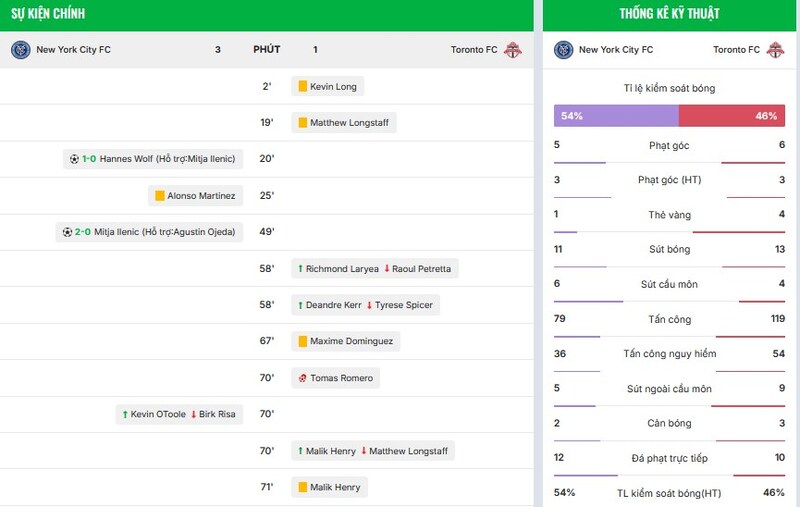Viewport: 800px width, 507px height.
Task: Click the 'Thẻ vàng' stat label
Action: click(669, 215)
